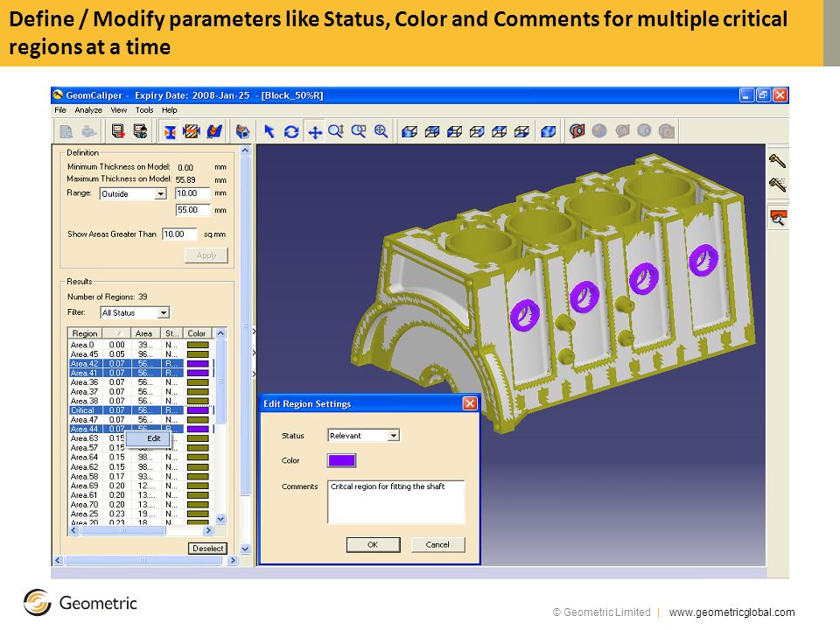Click the zoom in/out magnifier with vertical arrow
Viewport: 840px width, 630px height.
(x=336, y=130)
